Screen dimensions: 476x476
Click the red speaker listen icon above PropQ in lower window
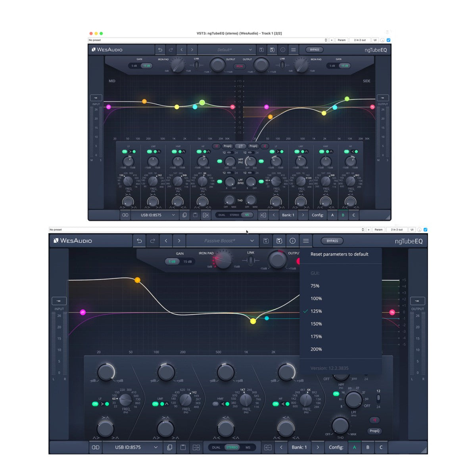click(x=374, y=420)
